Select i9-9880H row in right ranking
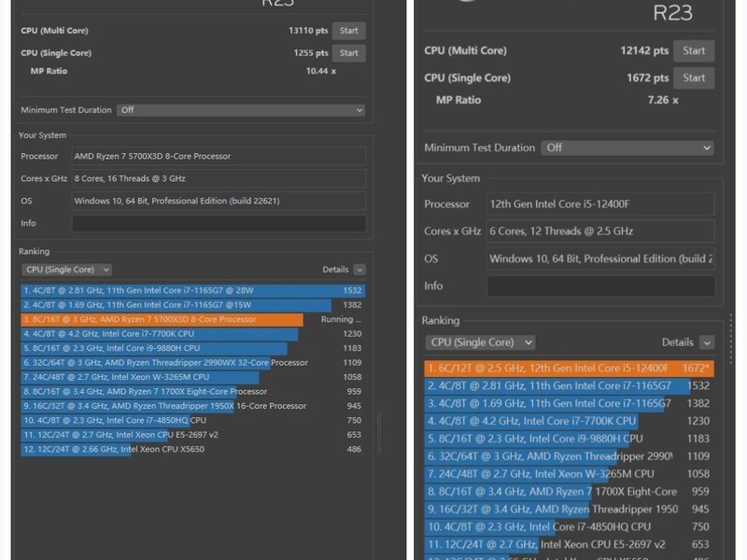Image resolution: width=747 pixels, height=560 pixels. [x=570, y=439]
